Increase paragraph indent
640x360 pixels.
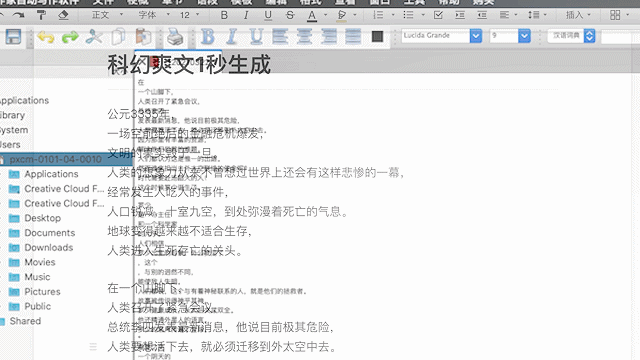[x=460, y=15]
